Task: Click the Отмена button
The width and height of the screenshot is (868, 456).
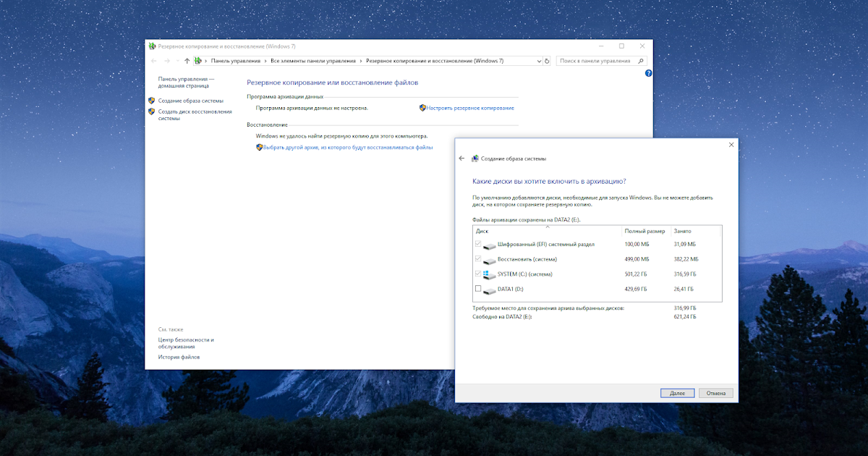Action: click(716, 393)
